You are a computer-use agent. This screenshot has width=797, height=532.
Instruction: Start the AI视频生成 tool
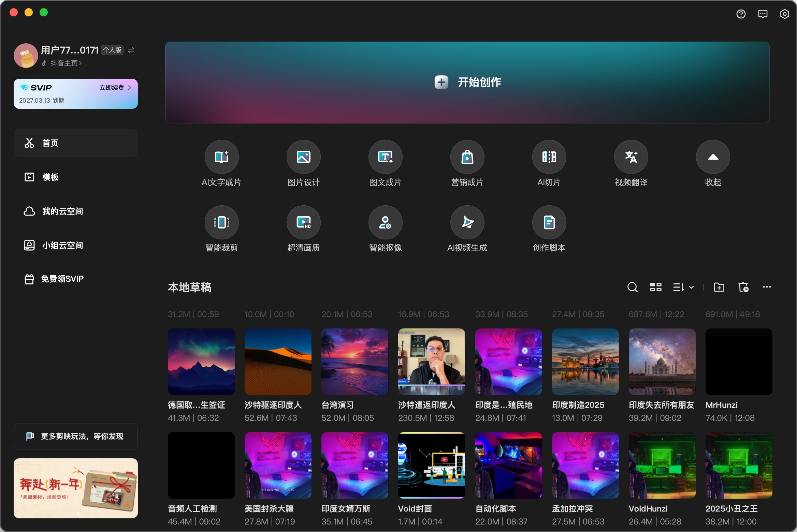coord(467,223)
